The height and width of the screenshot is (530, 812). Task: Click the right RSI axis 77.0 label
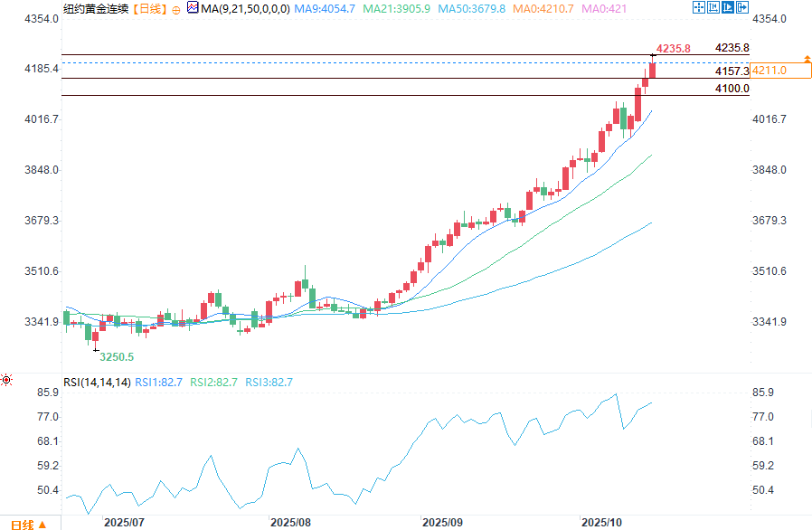[x=763, y=417]
